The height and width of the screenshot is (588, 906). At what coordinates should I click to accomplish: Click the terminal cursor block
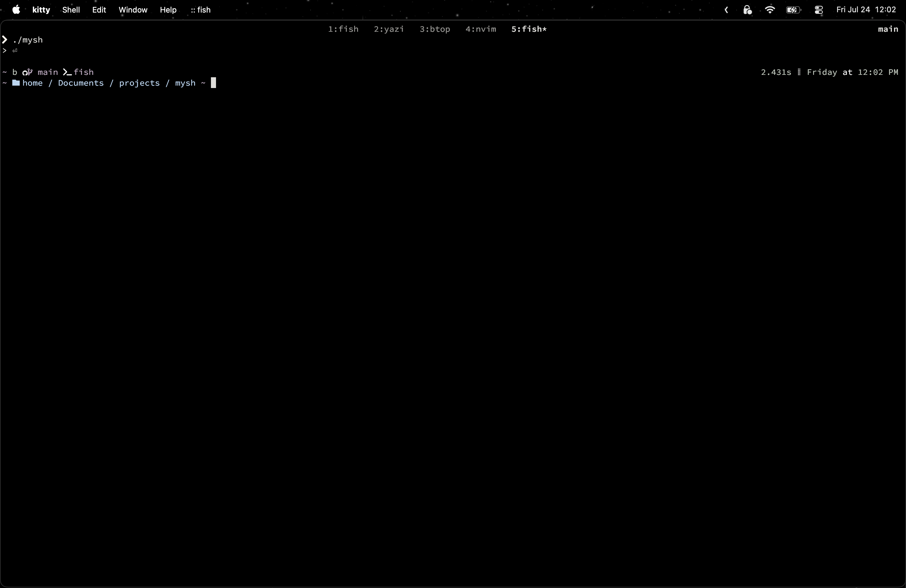coord(214,83)
